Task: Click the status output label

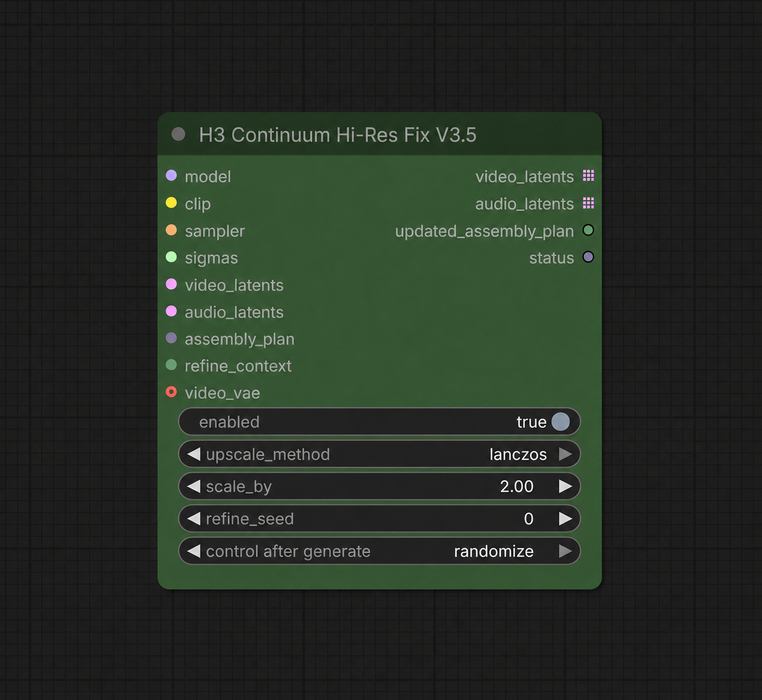Action: pyautogui.click(x=552, y=258)
